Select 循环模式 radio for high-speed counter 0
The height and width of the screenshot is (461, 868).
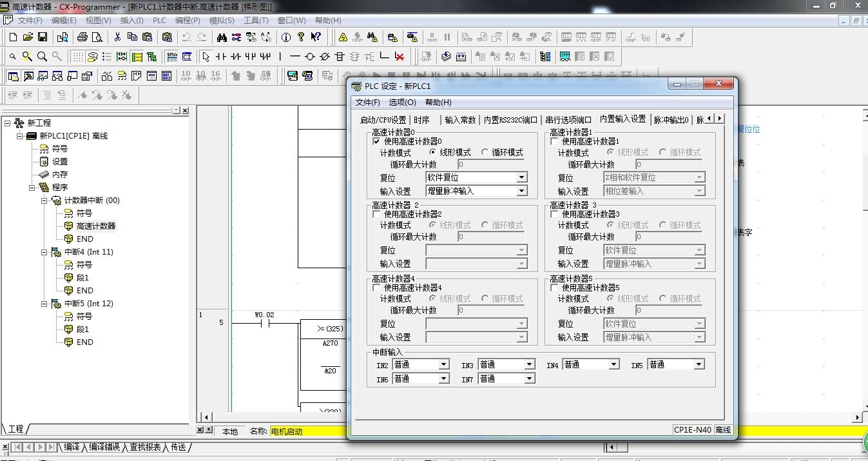[x=485, y=153]
